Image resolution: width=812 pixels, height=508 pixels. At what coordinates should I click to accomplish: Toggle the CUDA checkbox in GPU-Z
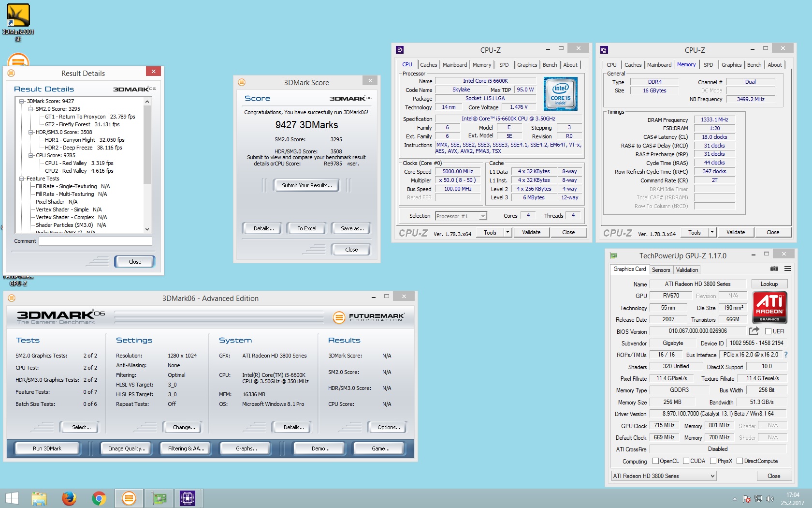[x=686, y=461]
